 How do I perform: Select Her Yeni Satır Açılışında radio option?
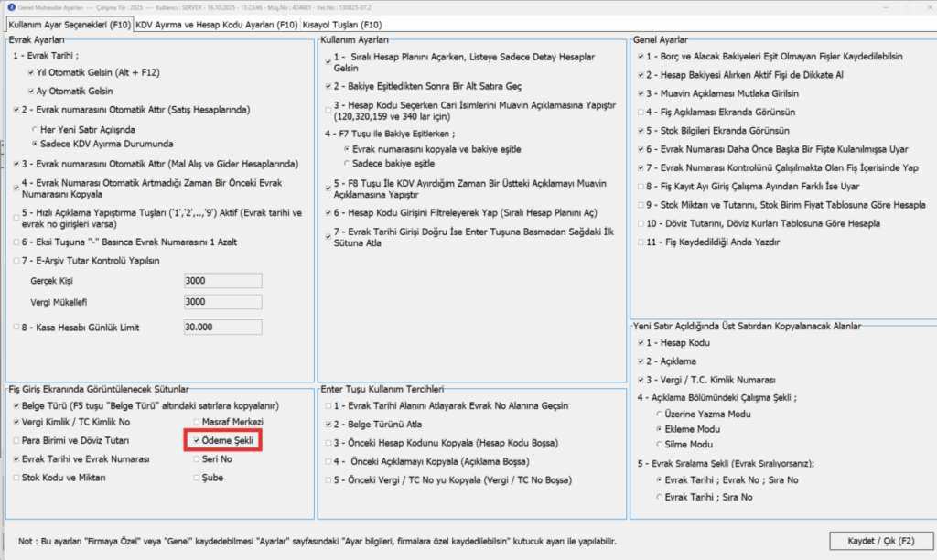point(35,129)
